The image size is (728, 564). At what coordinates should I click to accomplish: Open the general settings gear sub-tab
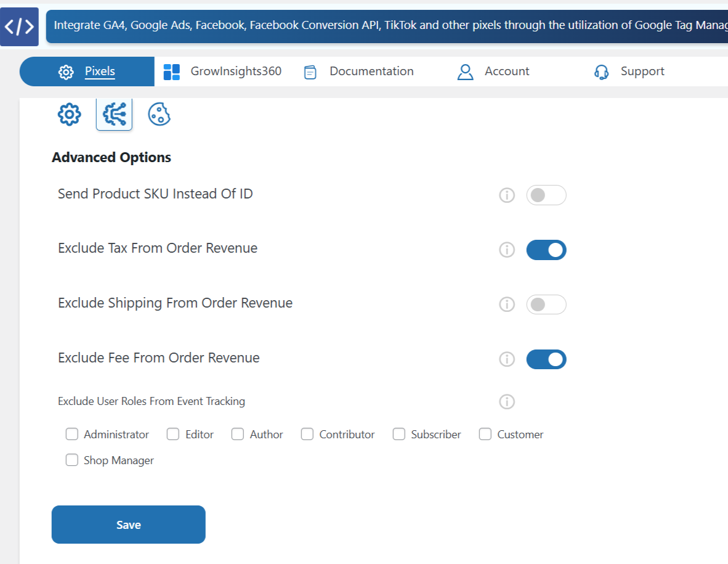pos(69,114)
